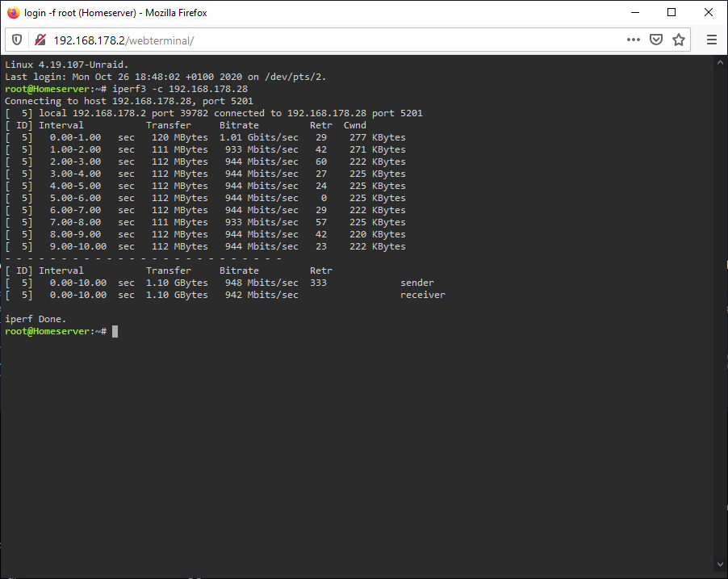Click the '5.00-6.00' interval row
The image size is (728, 579).
(205, 198)
